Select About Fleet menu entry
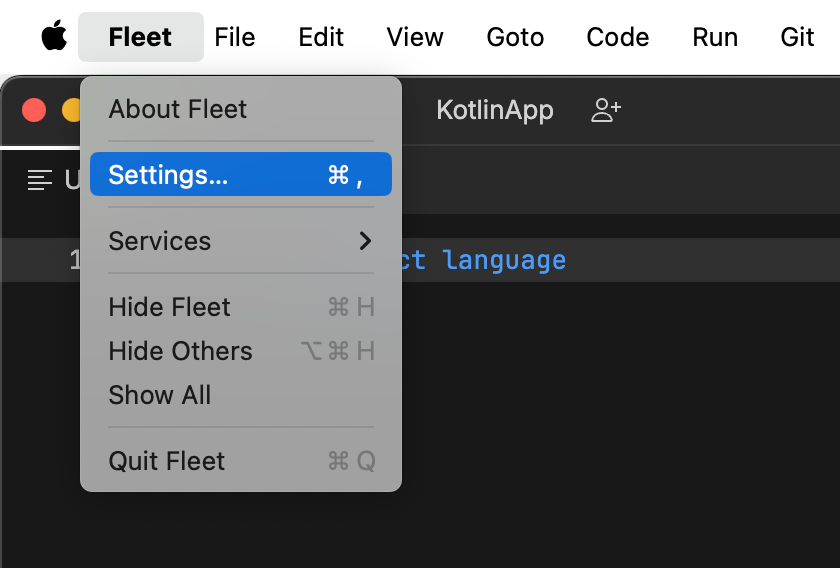 [x=178, y=109]
